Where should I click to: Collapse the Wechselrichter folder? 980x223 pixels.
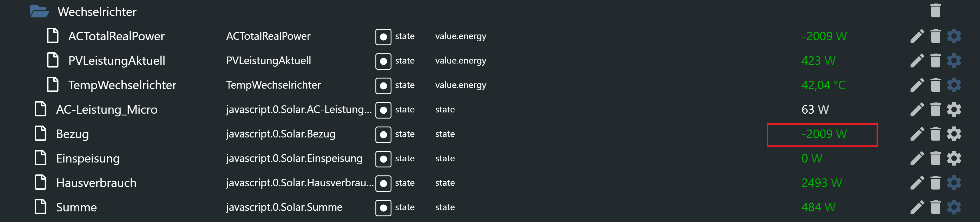click(x=39, y=11)
